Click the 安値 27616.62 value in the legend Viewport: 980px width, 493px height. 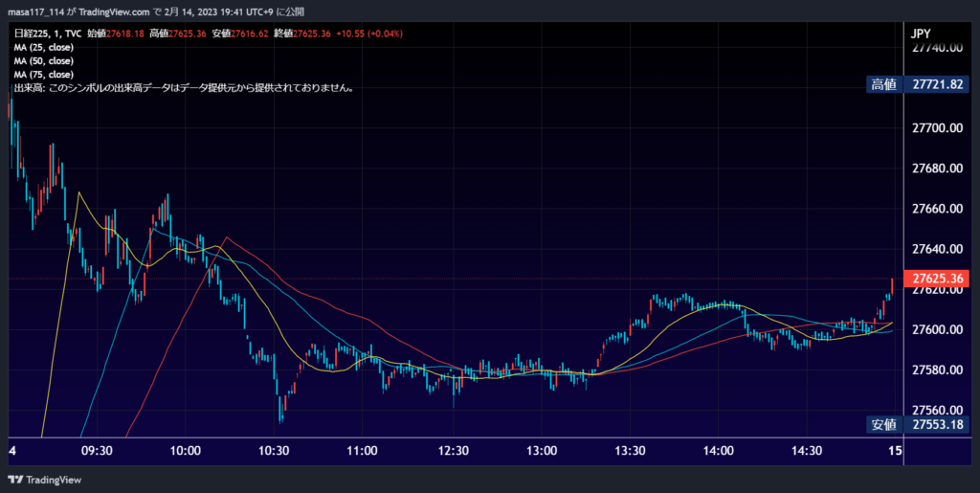pos(239,34)
